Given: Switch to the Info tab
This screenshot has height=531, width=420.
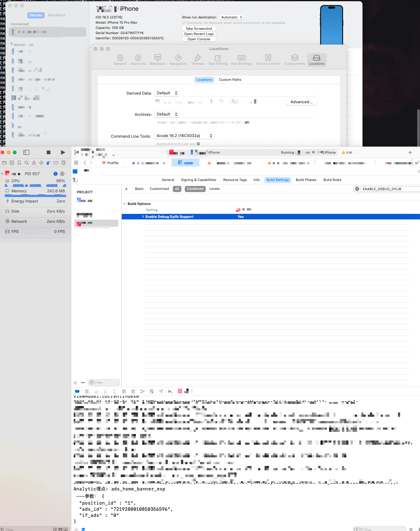Looking at the screenshot, I should pyautogui.click(x=257, y=180).
